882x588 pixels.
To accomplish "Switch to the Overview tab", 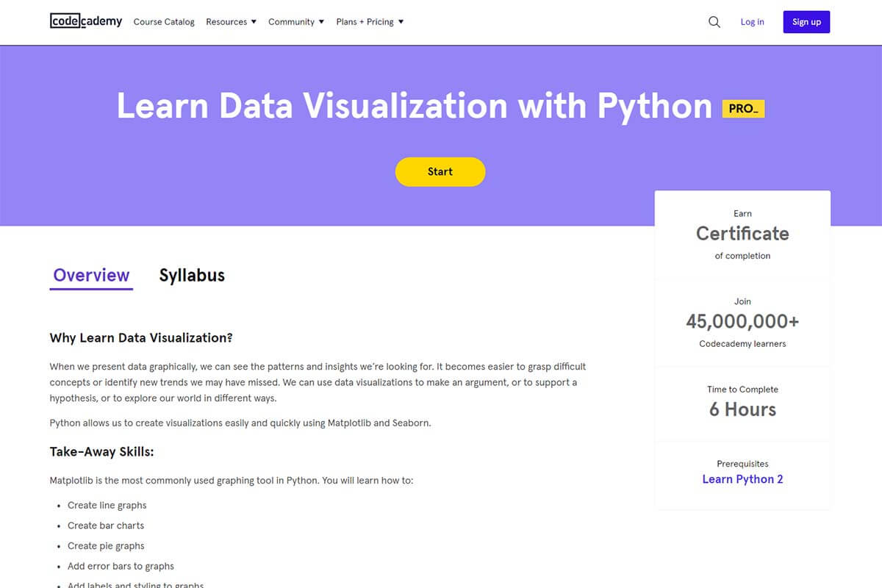I will tap(91, 276).
